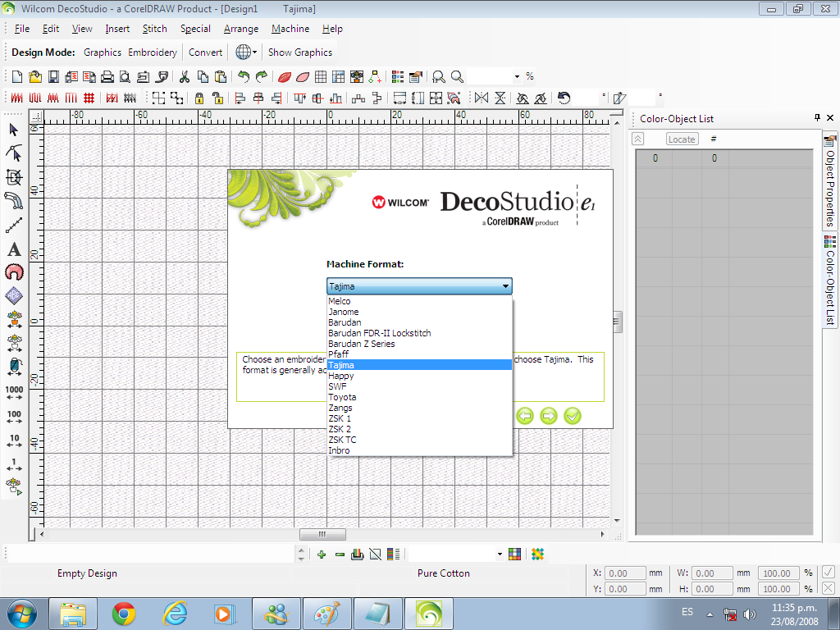Choose Barudan Z Series machine format

pos(419,344)
